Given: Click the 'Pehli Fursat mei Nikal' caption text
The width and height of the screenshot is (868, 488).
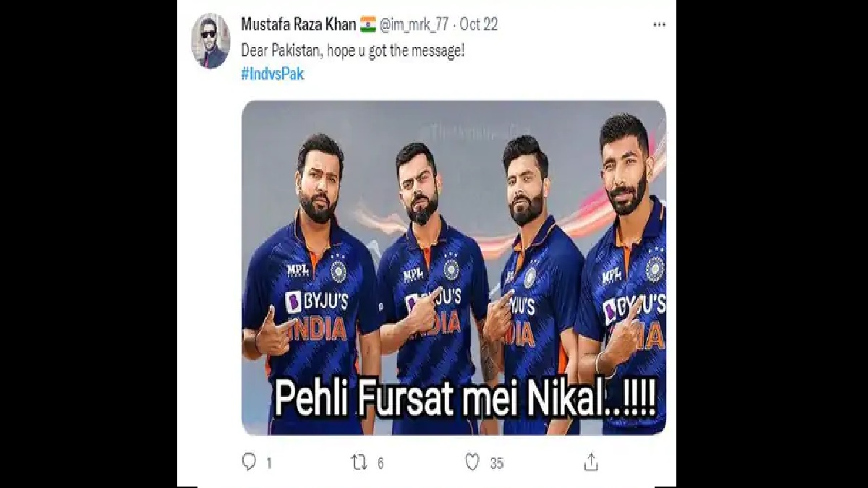Looking at the screenshot, I should pos(465,398).
